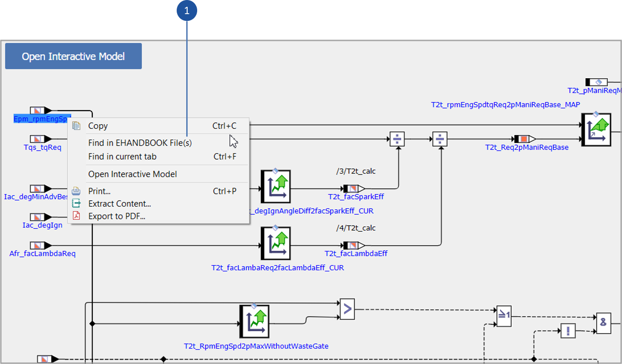Click the rightmost division operator block

(x=439, y=139)
